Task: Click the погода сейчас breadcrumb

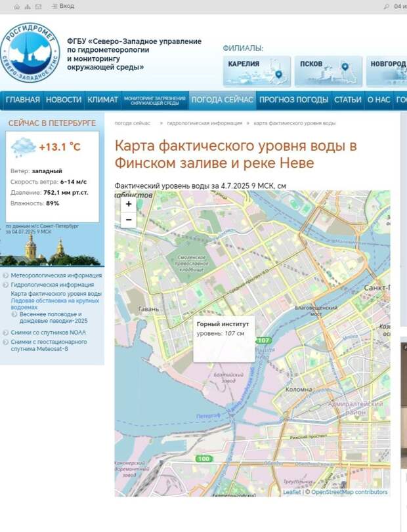Action: (x=133, y=123)
